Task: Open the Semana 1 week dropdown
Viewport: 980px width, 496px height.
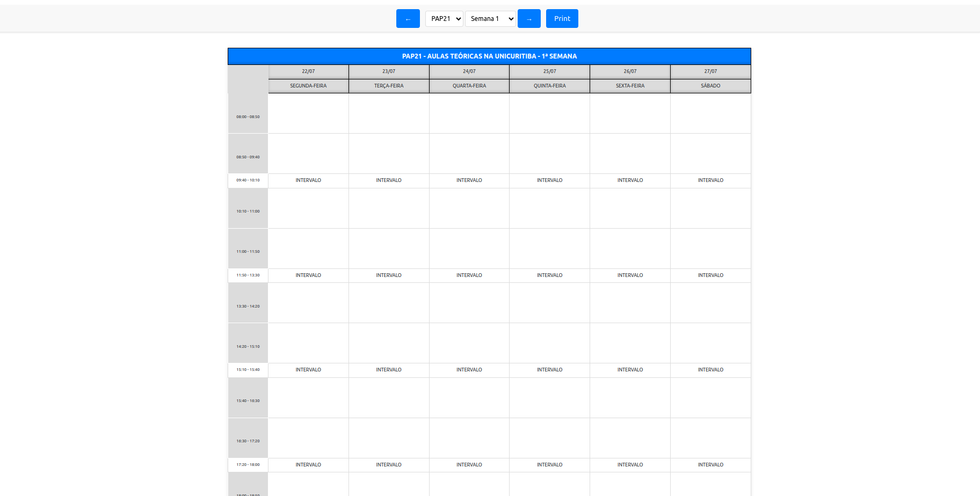Action: pyautogui.click(x=490, y=19)
